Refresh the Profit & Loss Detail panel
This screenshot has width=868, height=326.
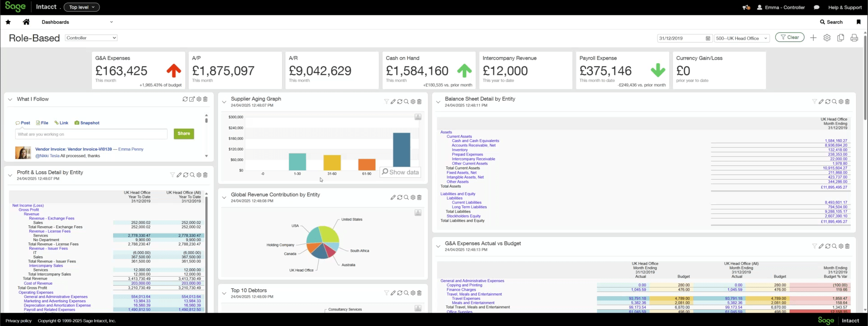pyautogui.click(x=186, y=175)
